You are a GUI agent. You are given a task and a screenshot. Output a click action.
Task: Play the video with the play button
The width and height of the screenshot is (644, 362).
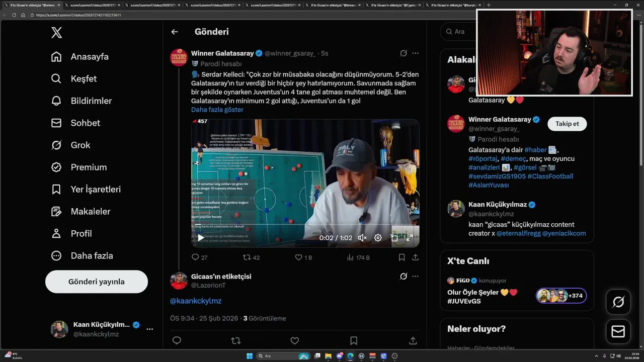pyautogui.click(x=200, y=238)
